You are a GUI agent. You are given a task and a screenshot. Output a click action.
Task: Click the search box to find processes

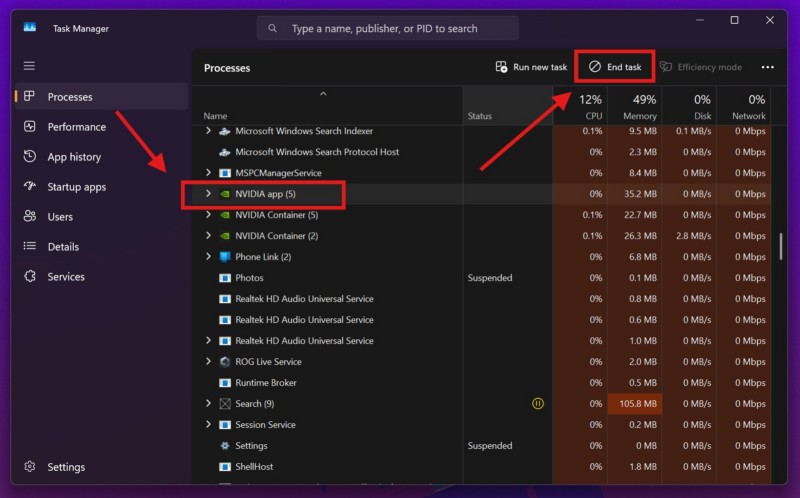pos(422,29)
